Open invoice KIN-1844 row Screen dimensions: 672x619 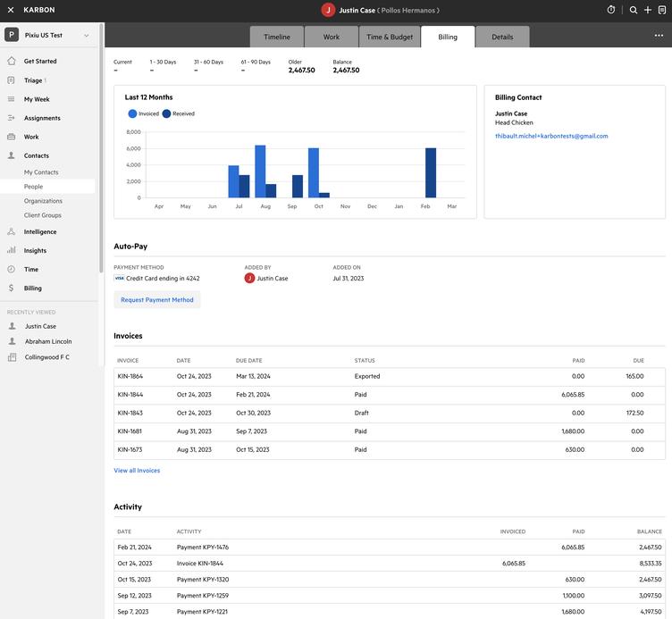(389, 395)
